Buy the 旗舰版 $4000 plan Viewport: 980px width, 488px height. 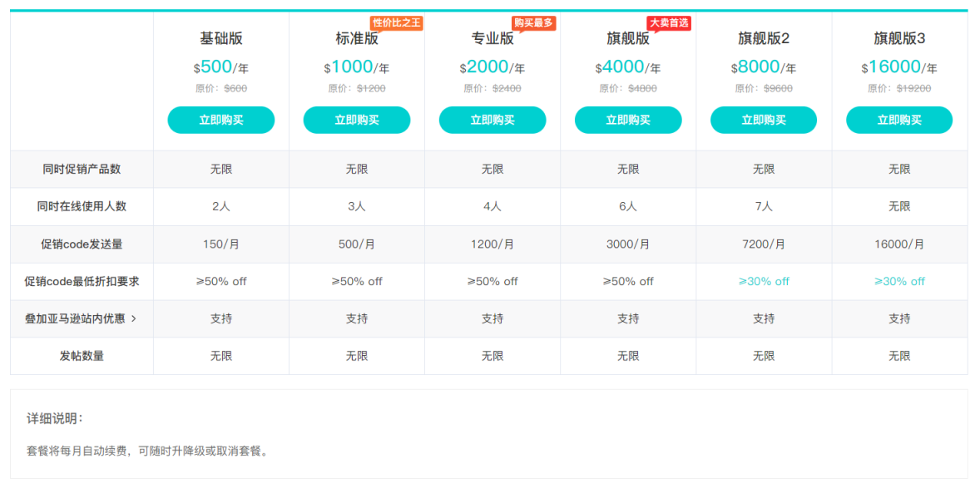click(x=628, y=120)
